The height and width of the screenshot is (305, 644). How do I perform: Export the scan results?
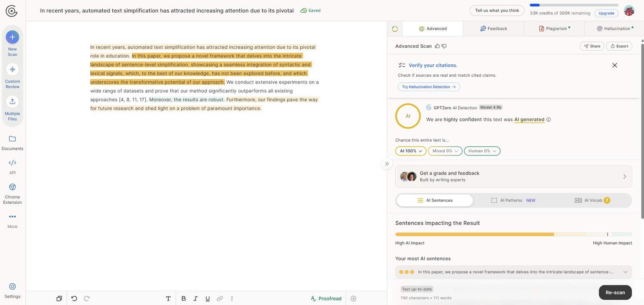tap(619, 46)
